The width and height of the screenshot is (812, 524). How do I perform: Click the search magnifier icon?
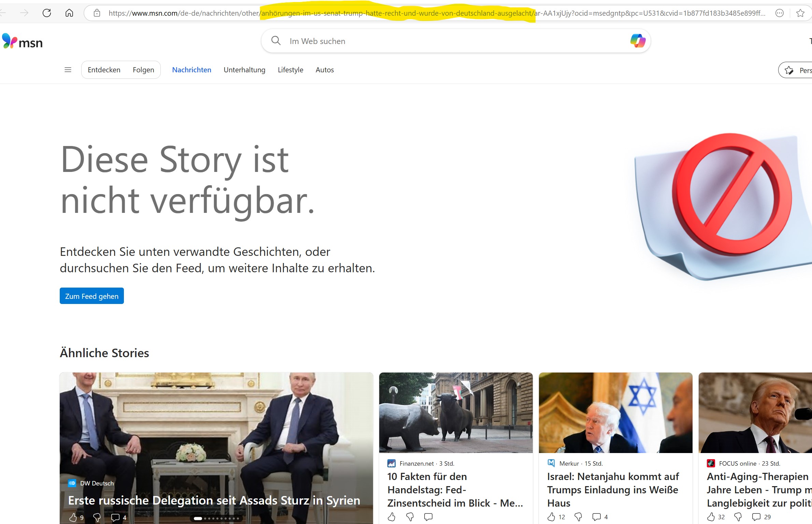coord(276,41)
